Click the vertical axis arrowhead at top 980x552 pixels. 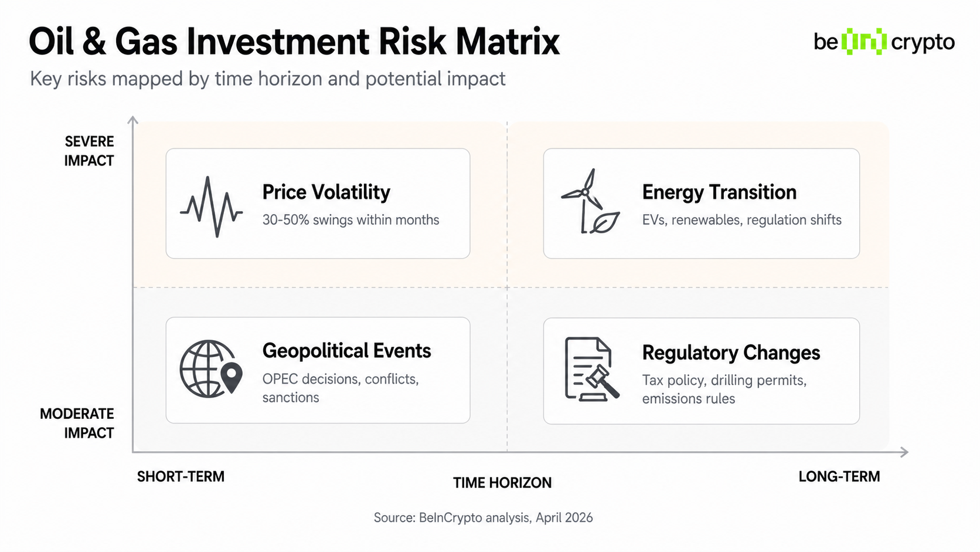coord(133,120)
